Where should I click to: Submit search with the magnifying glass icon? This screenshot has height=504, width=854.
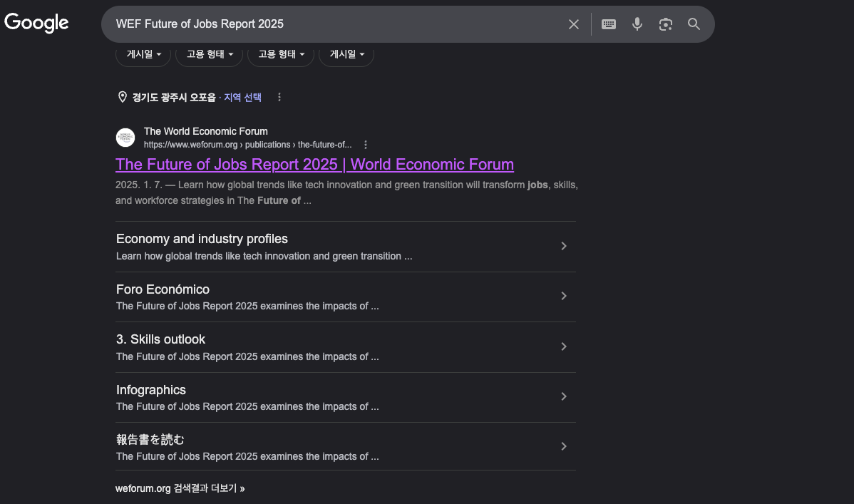coord(694,24)
